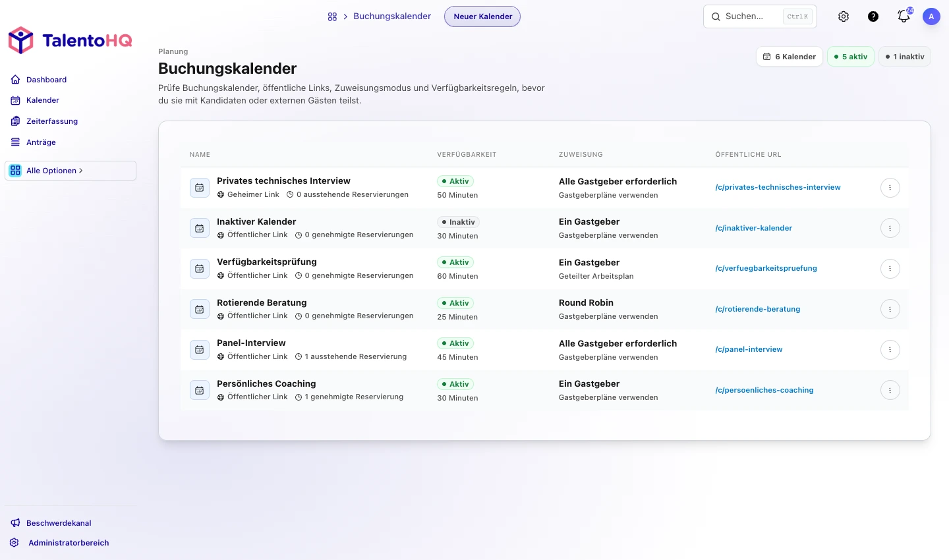Click calendar icon of Rotierende Beratung row
Screen dimensions: 949x560
pyautogui.click(x=200, y=310)
